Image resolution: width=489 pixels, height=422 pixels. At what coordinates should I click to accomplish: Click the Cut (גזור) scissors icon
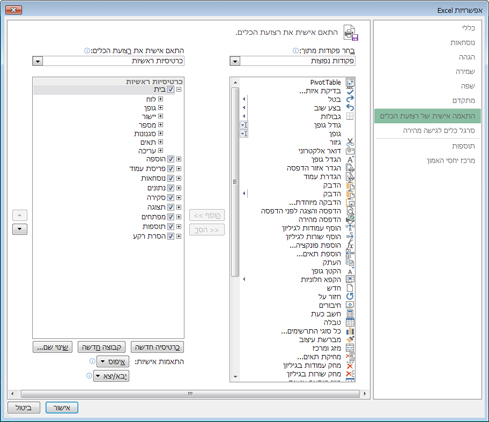(x=350, y=142)
